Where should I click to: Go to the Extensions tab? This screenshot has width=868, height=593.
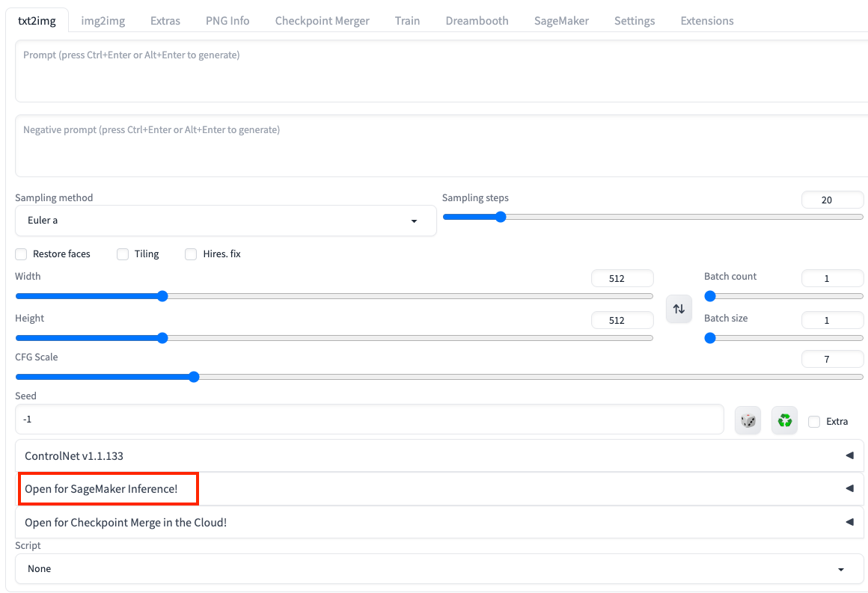tap(706, 21)
